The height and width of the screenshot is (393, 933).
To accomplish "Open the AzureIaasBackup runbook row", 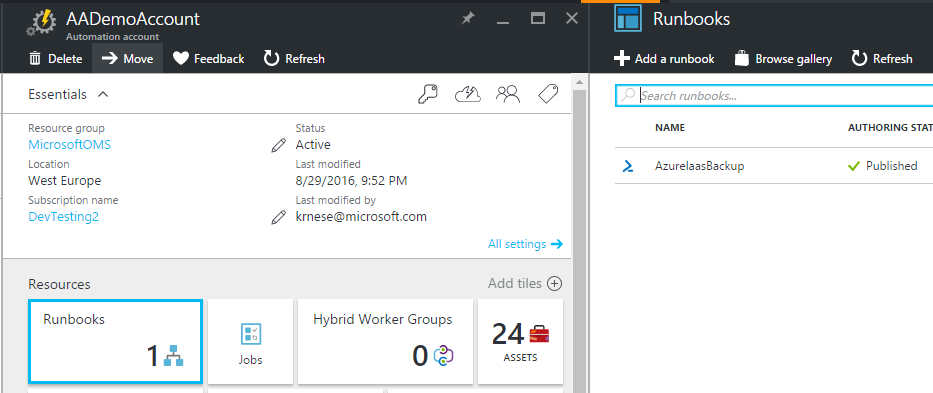I will (x=774, y=166).
